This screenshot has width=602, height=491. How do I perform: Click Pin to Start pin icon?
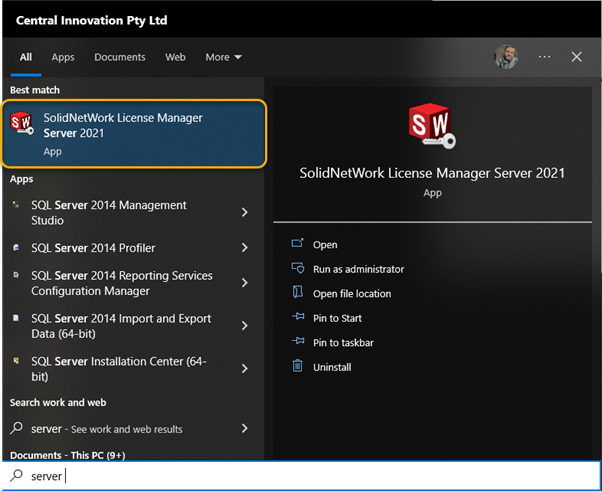[298, 317]
